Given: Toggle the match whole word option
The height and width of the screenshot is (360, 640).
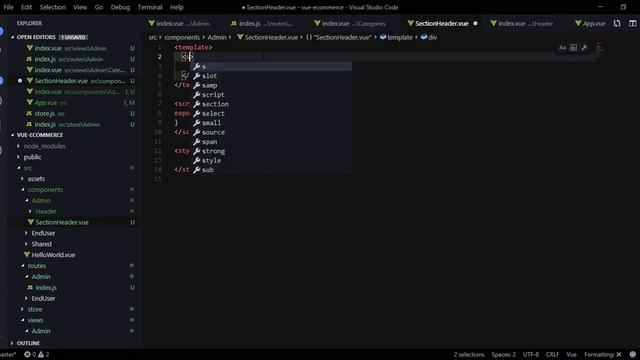Looking at the screenshot, I should coord(573,48).
